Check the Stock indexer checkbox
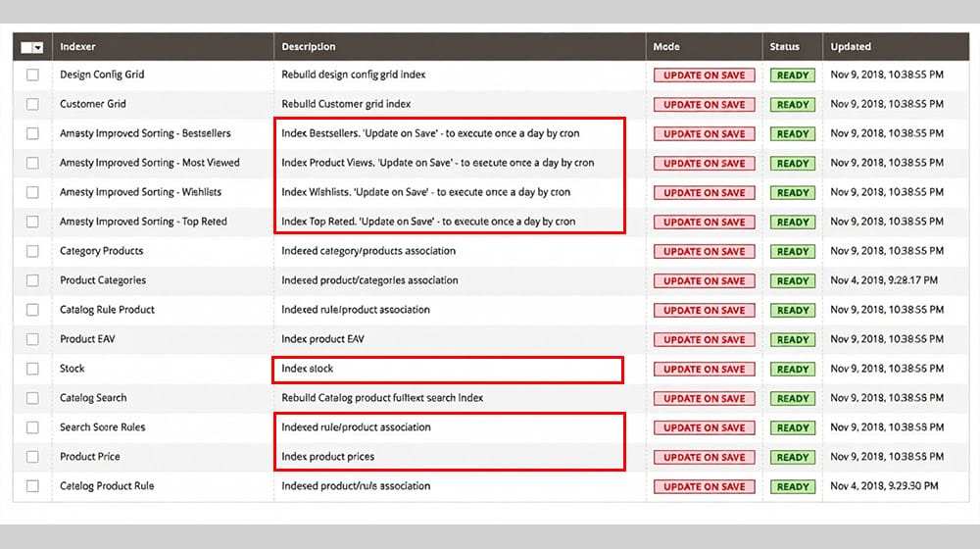980x549 pixels. [x=32, y=369]
